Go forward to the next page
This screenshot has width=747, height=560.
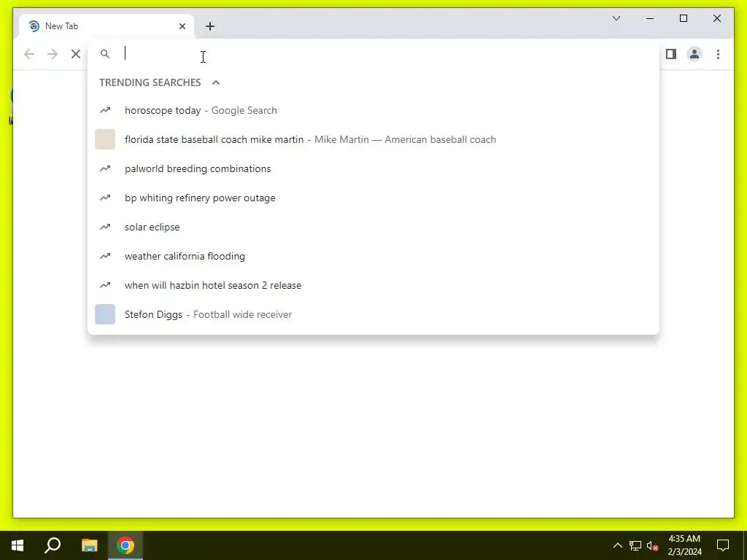53,54
